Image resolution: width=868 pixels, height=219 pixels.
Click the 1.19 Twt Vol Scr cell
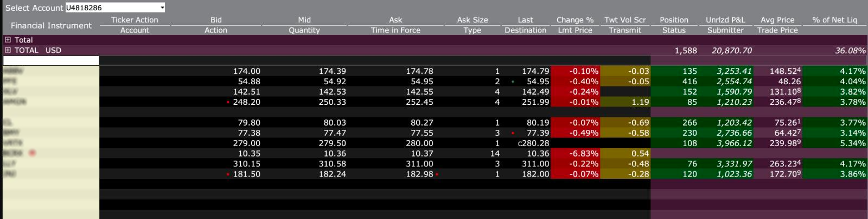coord(626,102)
